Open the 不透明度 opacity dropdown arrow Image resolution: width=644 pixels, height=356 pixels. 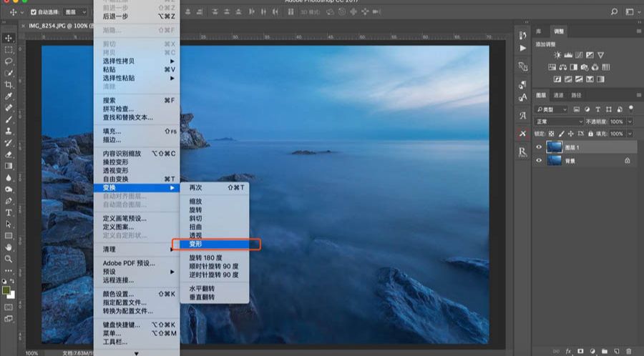pyautogui.click(x=630, y=122)
